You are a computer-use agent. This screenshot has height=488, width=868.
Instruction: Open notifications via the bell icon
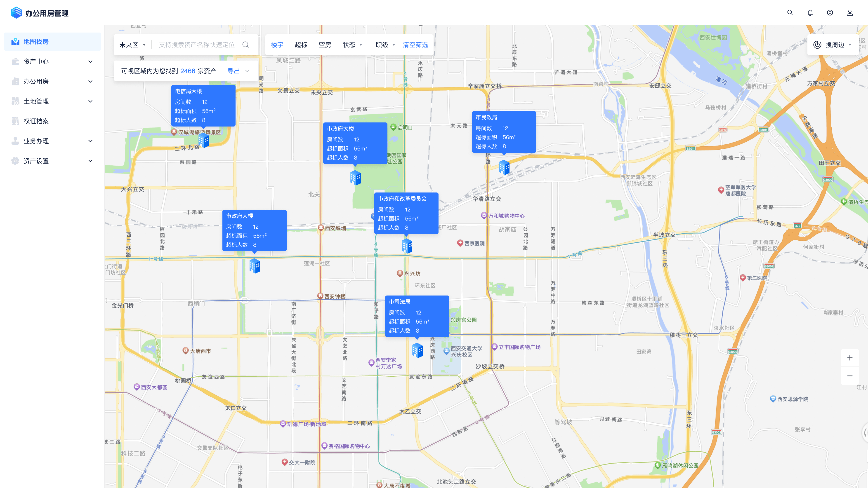(810, 12)
